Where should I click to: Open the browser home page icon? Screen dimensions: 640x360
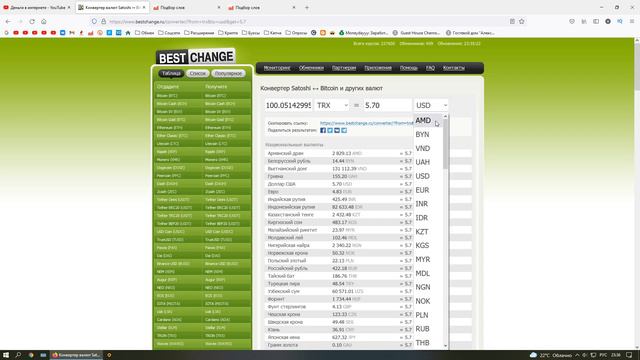tap(44, 21)
